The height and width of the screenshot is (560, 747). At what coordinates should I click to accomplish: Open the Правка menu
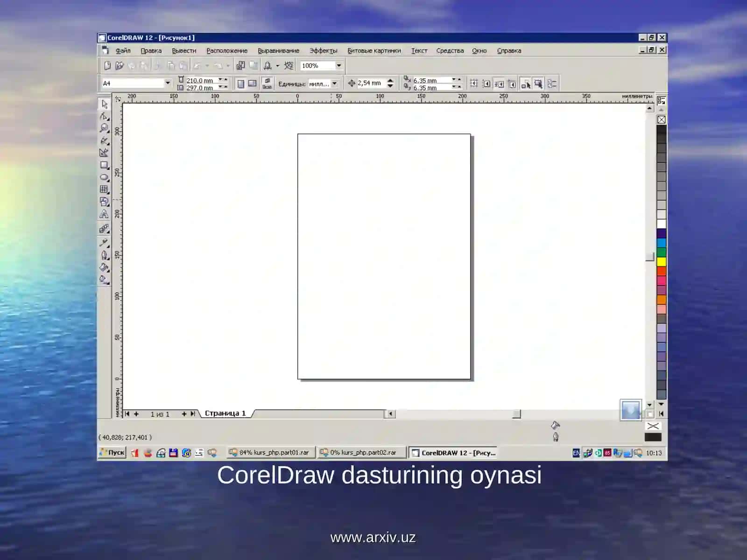(x=151, y=50)
